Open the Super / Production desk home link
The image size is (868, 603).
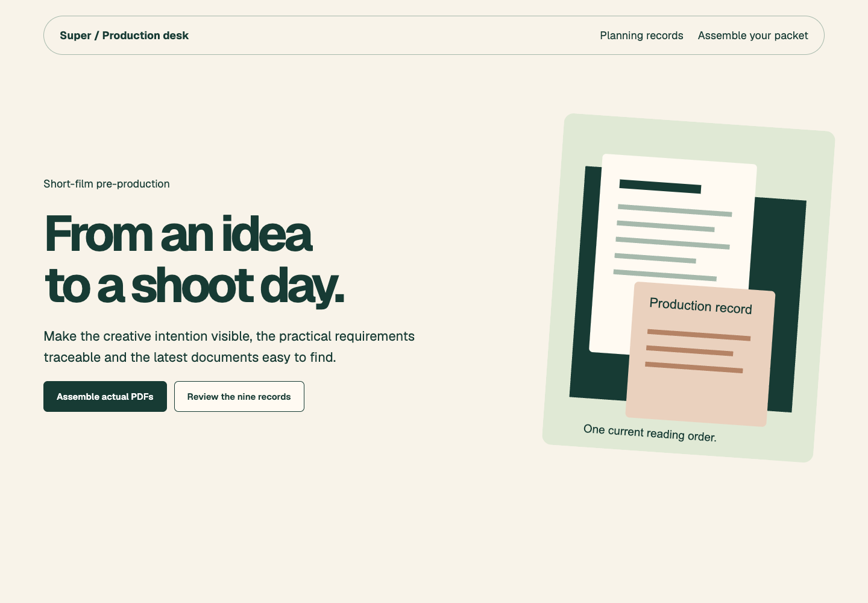pos(124,36)
